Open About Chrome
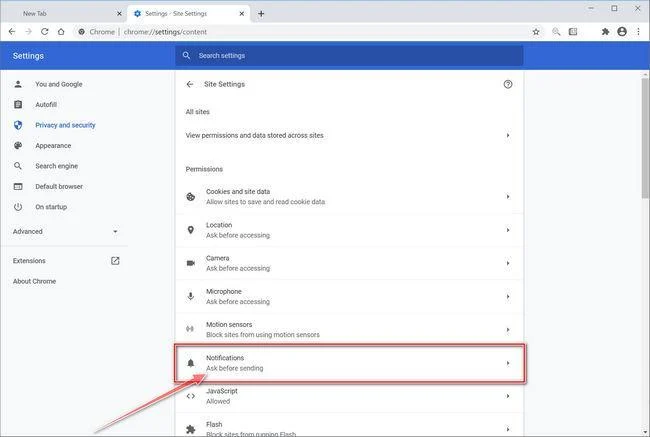This screenshot has height=437, width=650. click(x=34, y=281)
